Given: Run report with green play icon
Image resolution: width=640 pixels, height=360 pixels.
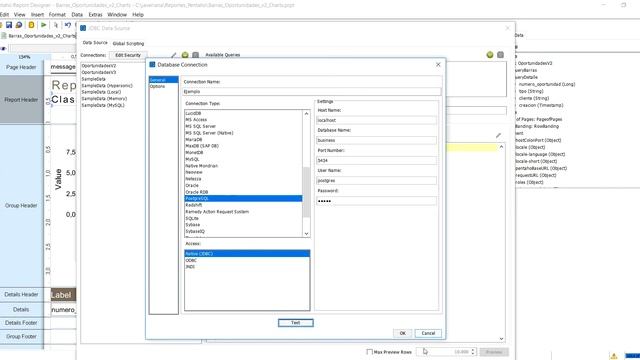Looking at the screenshot, I should tap(43, 25).
